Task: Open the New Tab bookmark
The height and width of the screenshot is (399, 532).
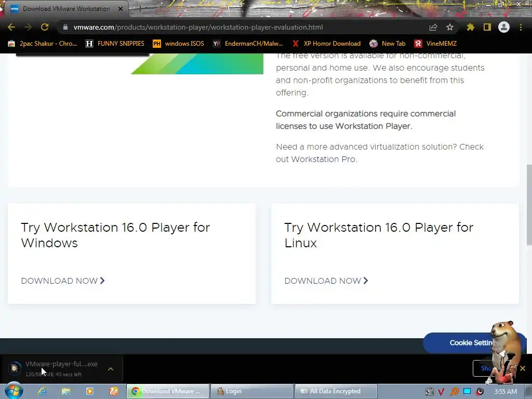Action: click(388, 44)
